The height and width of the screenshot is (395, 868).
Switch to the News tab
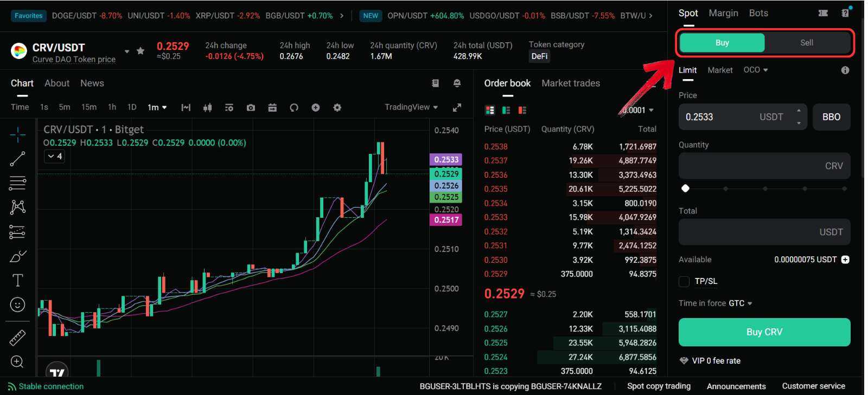click(92, 83)
